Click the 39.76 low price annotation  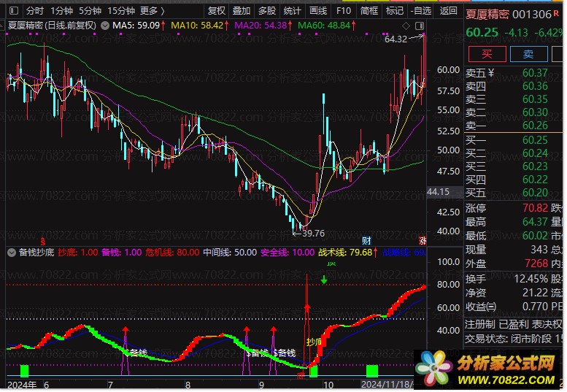coord(313,234)
